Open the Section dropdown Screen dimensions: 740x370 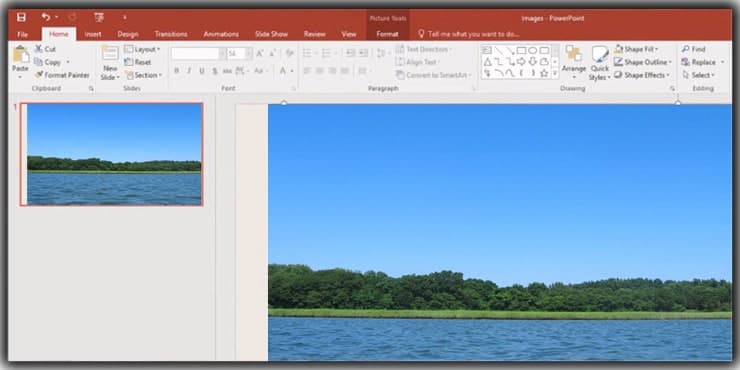point(143,75)
